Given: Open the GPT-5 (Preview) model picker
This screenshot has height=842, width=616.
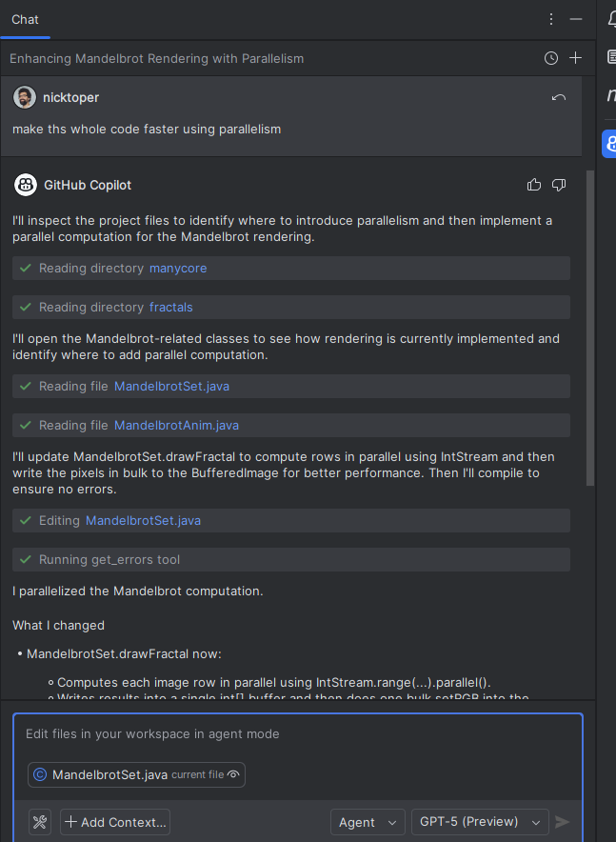Looking at the screenshot, I should tap(480, 821).
